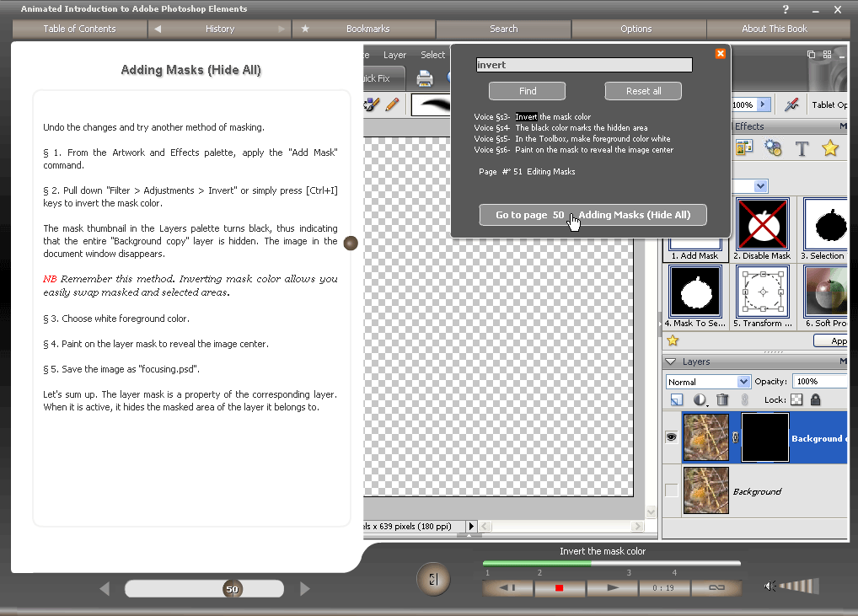858x616 pixels.
Task: Click the create adjustment layer icon
Action: (700, 400)
